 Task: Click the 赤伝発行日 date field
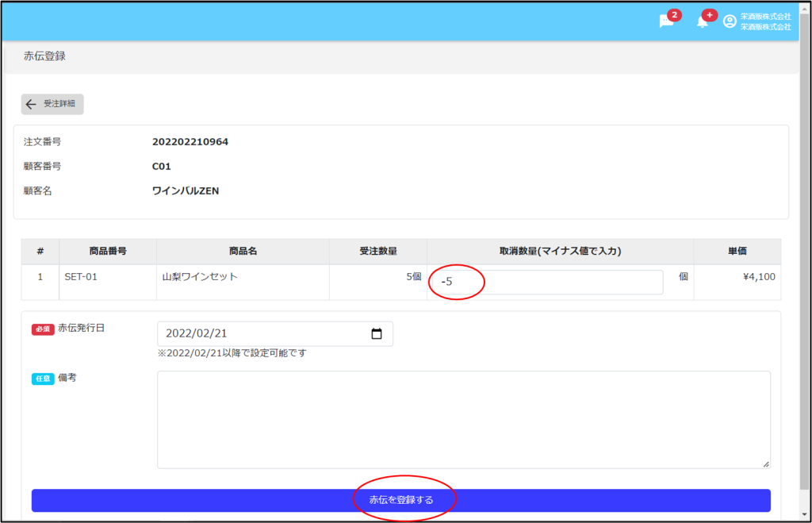(275, 334)
